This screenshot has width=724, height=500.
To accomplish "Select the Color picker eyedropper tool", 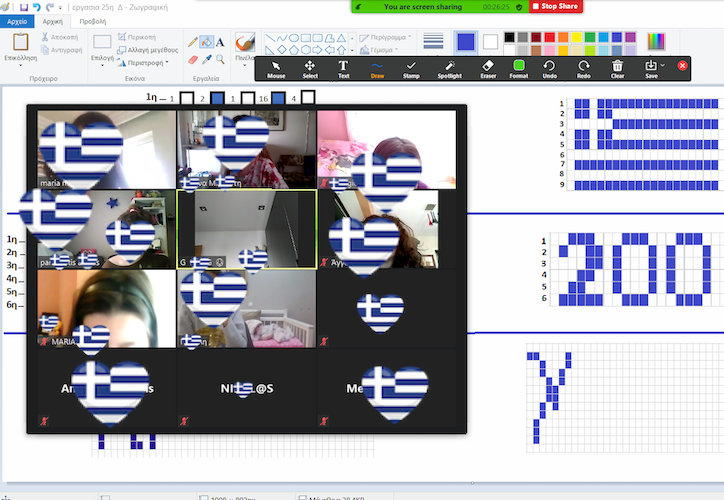I will pyautogui.click(x=206, y=59).
